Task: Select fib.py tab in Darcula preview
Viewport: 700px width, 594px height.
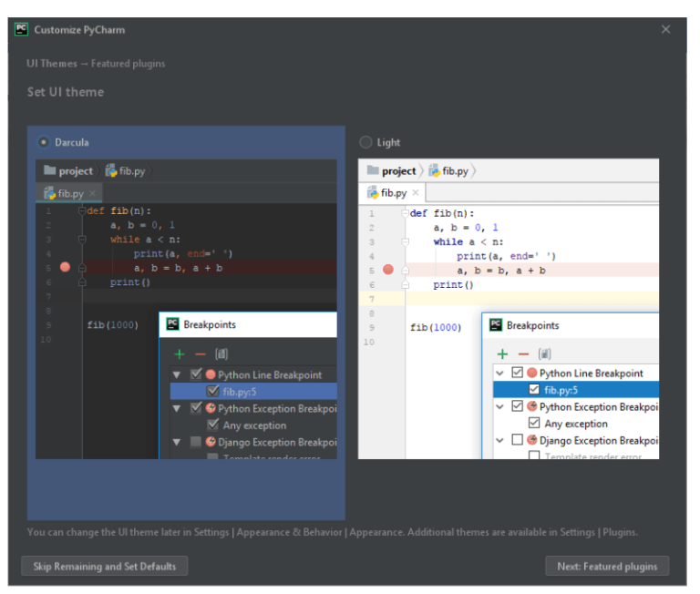Action: click(x=69, y=193)
